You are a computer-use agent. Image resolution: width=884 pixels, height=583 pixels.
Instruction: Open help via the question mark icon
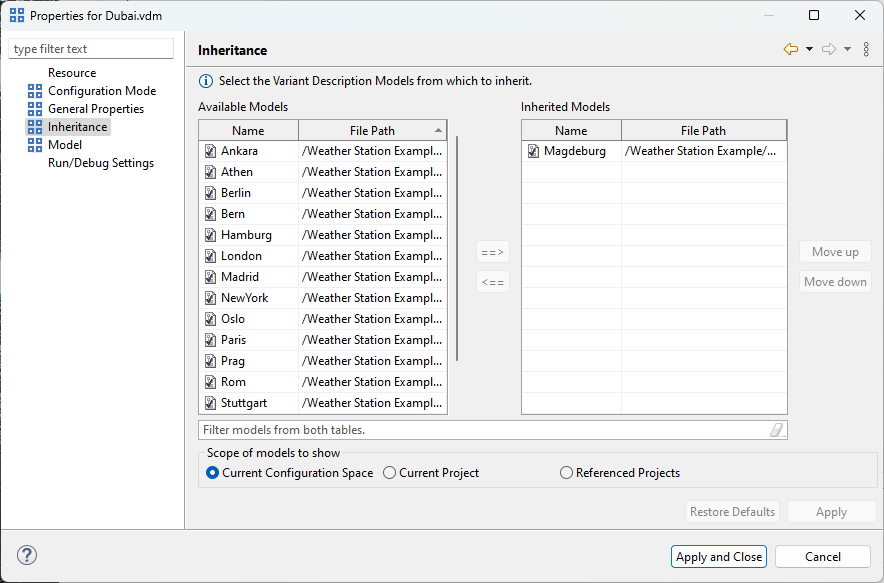point(25,555)
